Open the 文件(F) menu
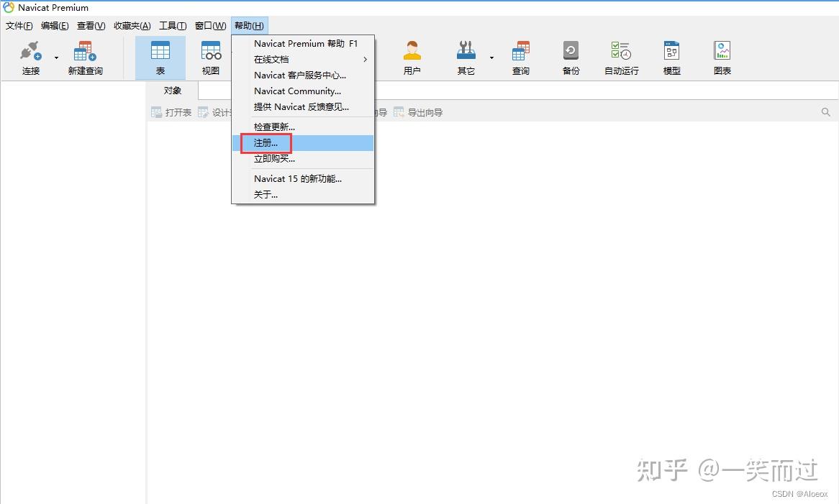 pyautogui.click(x=19, y=26)
